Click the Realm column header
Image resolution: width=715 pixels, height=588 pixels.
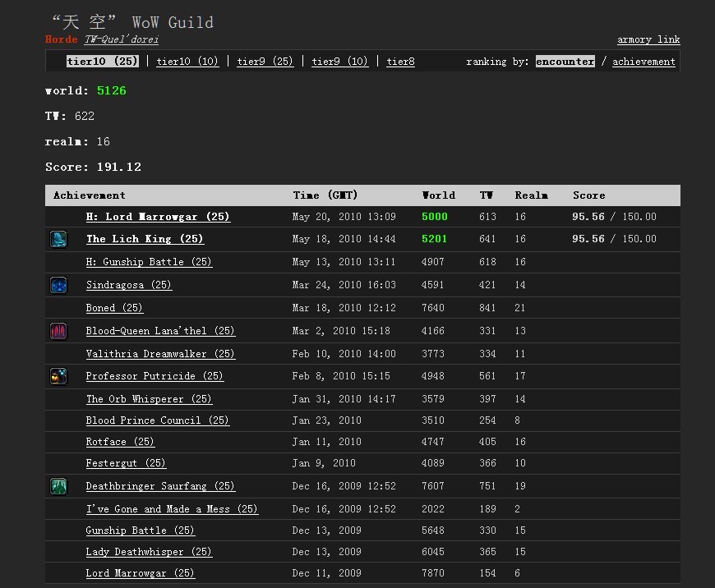532,195
